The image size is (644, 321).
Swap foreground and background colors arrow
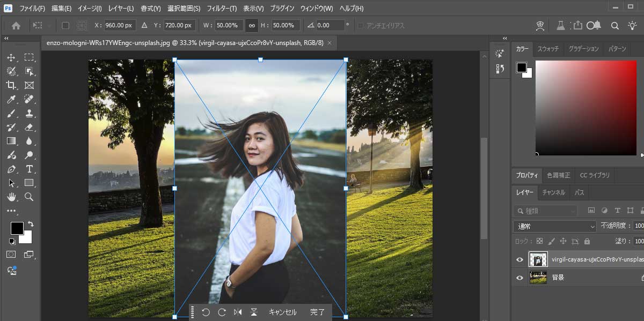31,223
